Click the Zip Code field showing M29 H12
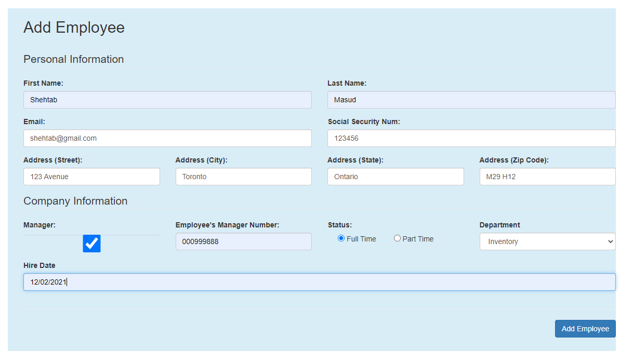Screen dimensions: 633x364 (547, 177)
